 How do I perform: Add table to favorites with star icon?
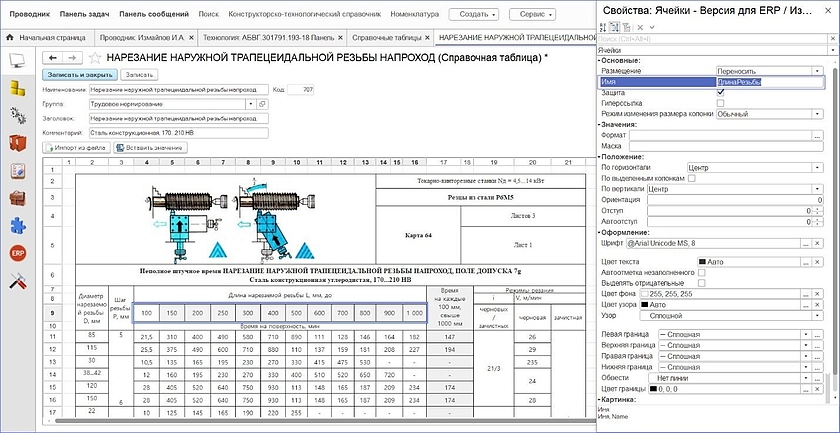[x=94, y=59]
